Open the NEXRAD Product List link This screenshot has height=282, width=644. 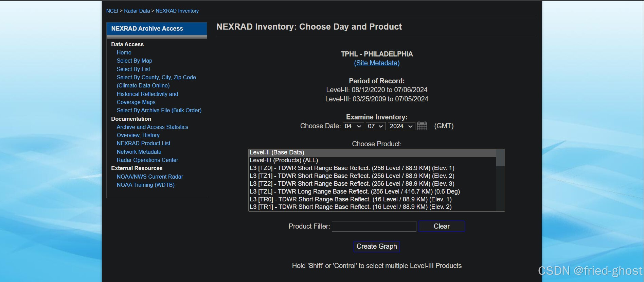[x=144, y=143]
